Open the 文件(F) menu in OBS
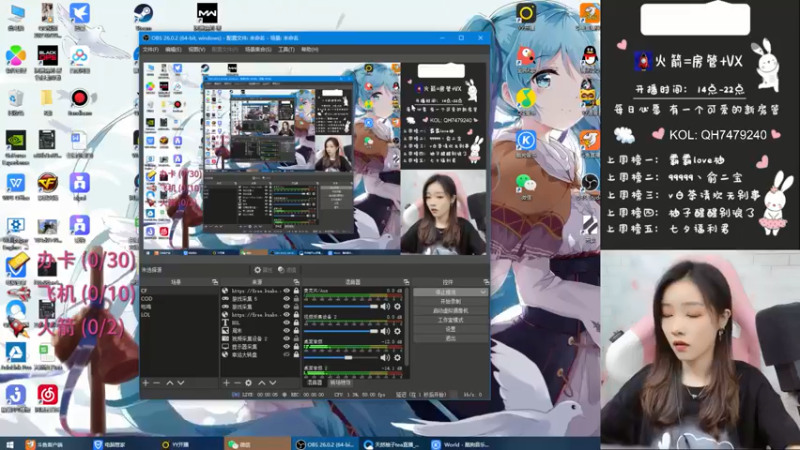This screenshot has height=450, width=800. point(151,49)
